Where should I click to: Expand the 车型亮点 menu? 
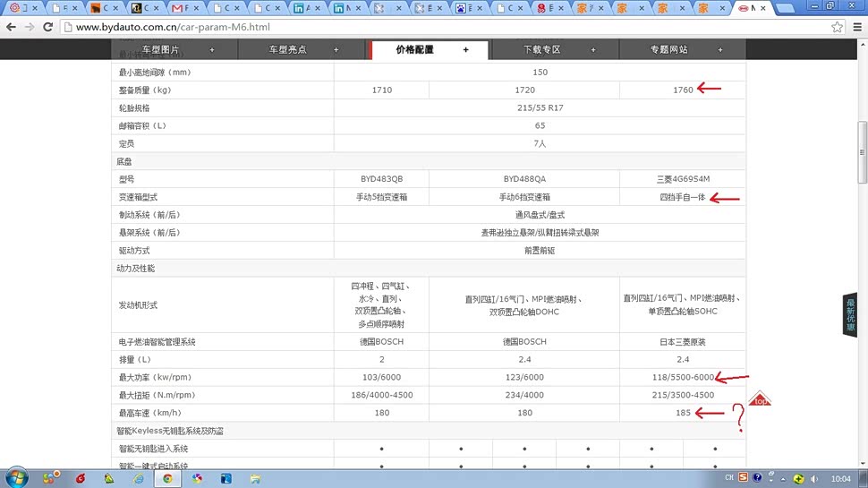(303, 50)
